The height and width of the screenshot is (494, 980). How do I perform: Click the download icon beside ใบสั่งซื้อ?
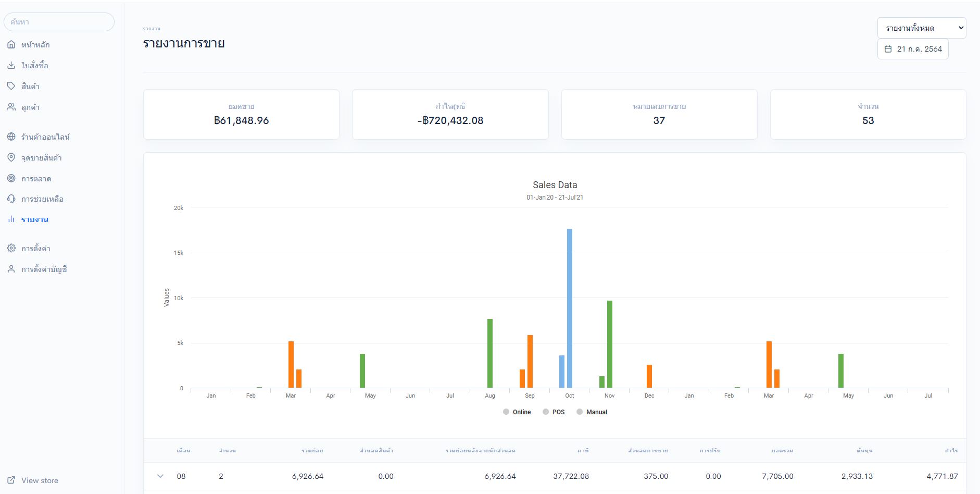11,65
